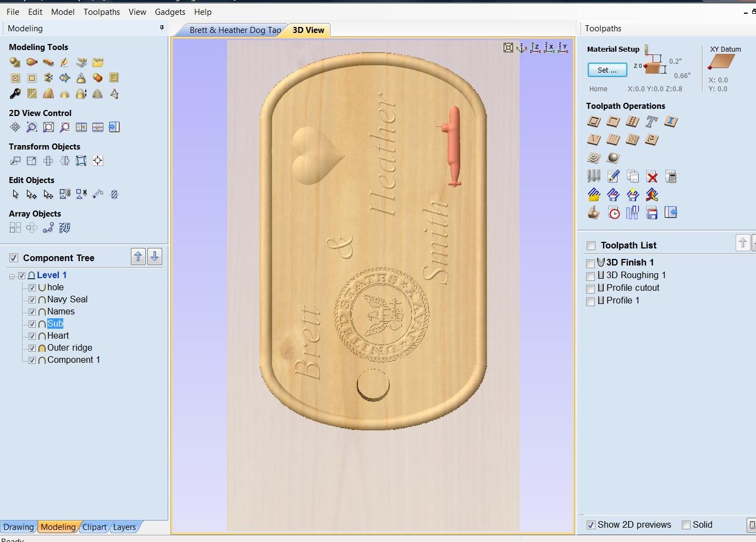This screenshot has height=542, width=756.
Task: Select Create Shape from Vectors tool
Action: (15, 62)
